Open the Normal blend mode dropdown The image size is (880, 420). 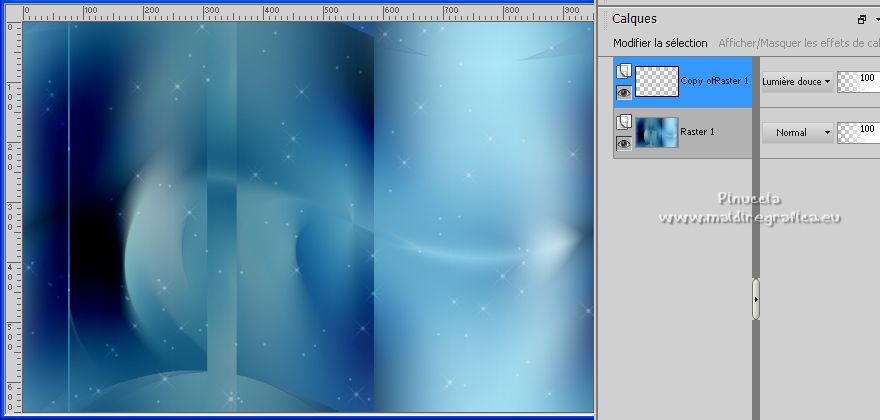pyautogui.click(x=797, y=133)
